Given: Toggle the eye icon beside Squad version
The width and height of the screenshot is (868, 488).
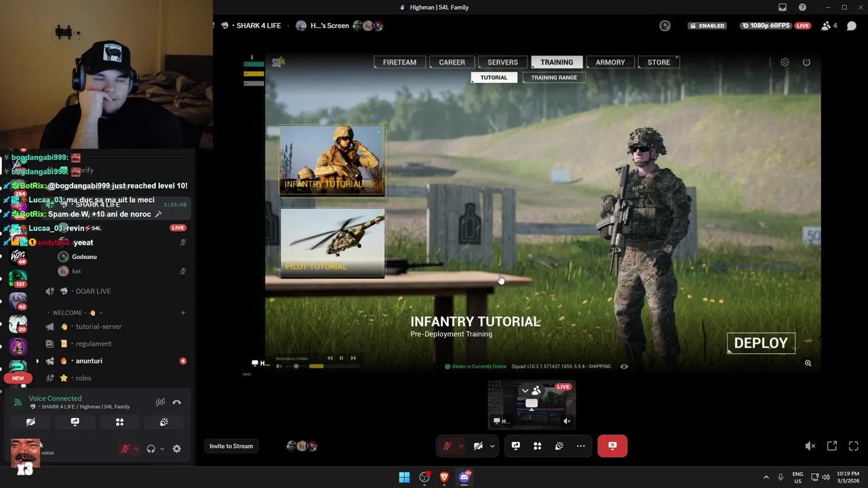Looking at the screenshot, I should pyautogui.click(x=624, y=367).
